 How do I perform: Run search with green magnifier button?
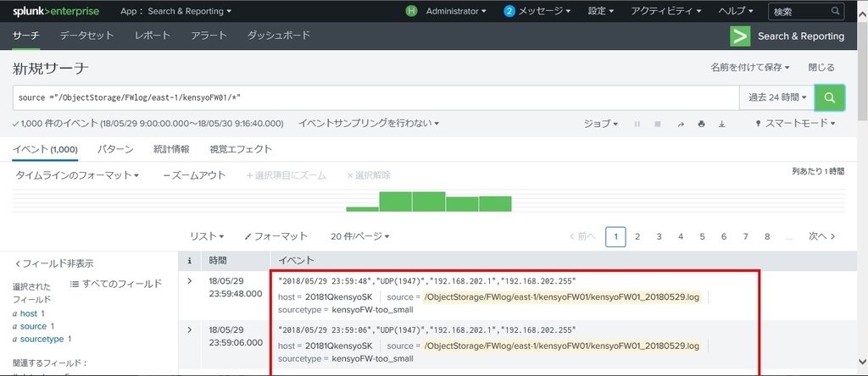829,97
